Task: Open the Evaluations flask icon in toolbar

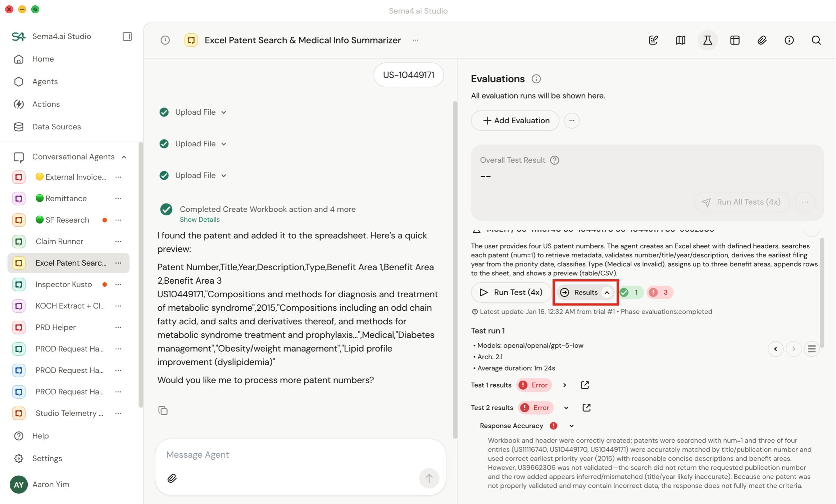Action: click(708, 40)
